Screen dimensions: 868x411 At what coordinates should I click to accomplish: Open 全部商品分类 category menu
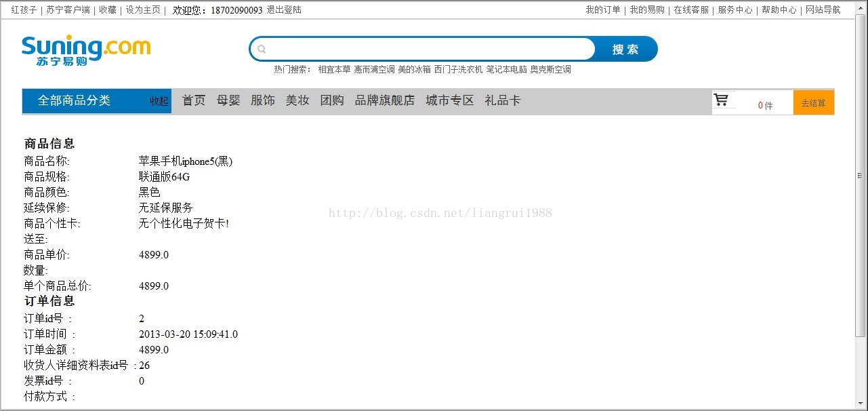click(74, 100)
